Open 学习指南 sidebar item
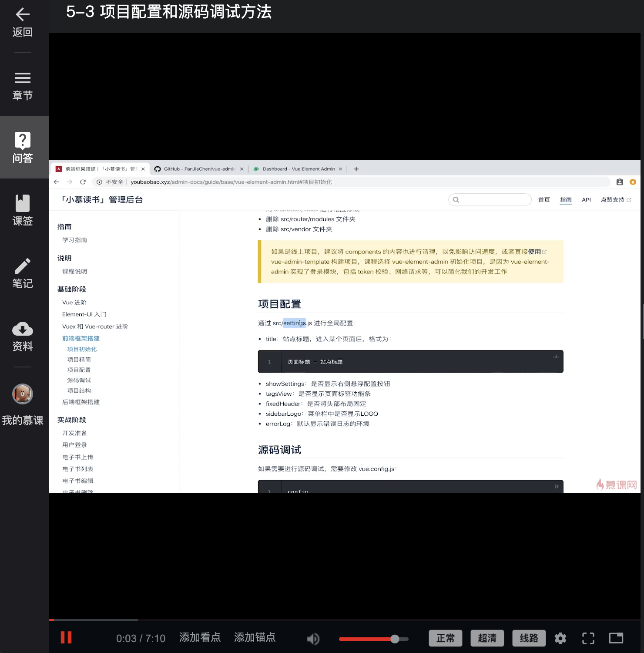 tap(74, 240)
